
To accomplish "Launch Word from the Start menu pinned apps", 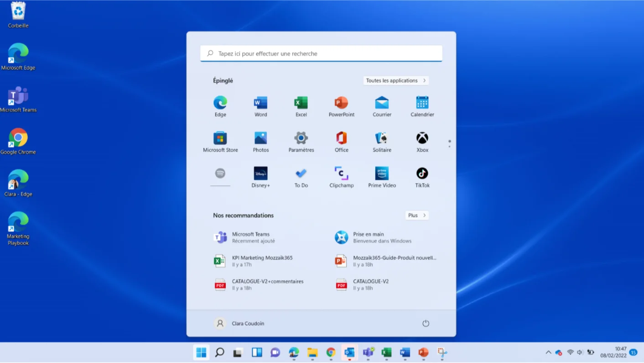I will point(260,106).
